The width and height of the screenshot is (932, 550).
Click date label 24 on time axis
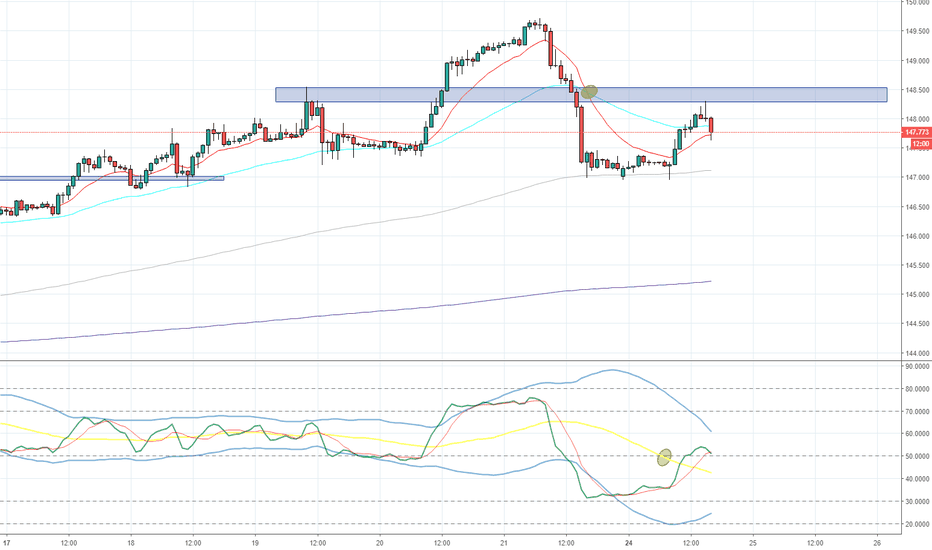point(628,543)
